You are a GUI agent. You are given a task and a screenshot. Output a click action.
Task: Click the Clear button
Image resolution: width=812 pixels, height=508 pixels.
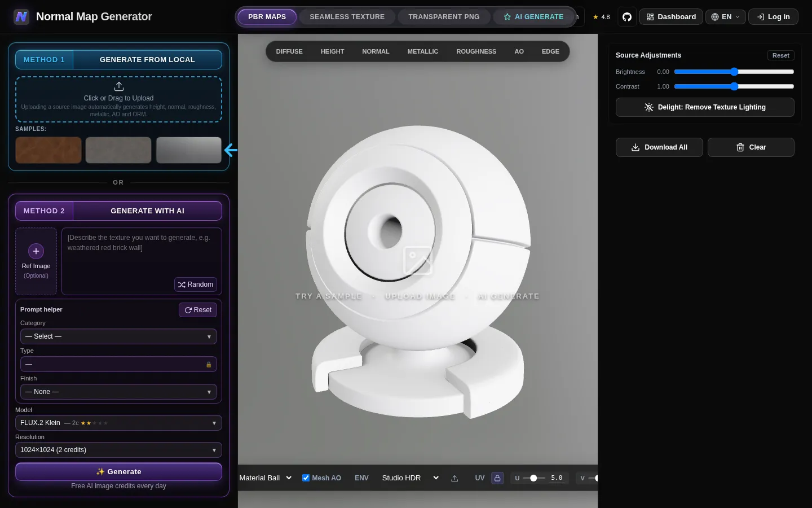tap(751, 147)
